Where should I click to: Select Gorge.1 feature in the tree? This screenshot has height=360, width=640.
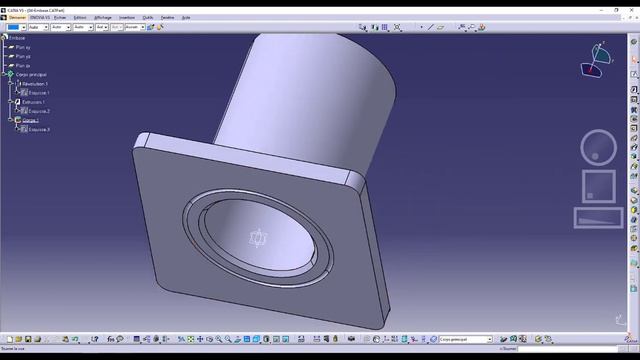[31, 120]
